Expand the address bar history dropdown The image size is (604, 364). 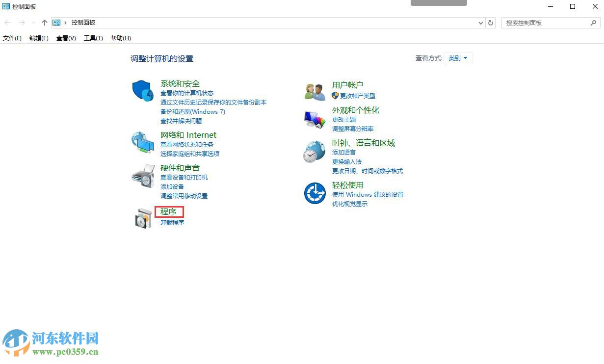(480, 23)
